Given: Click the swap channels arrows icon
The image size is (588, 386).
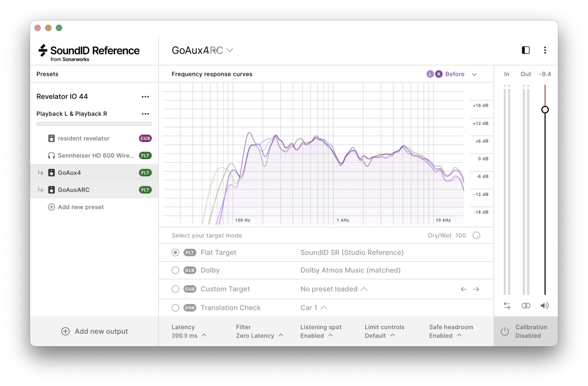Looking at the screenshot, I should tap(507, 305).
